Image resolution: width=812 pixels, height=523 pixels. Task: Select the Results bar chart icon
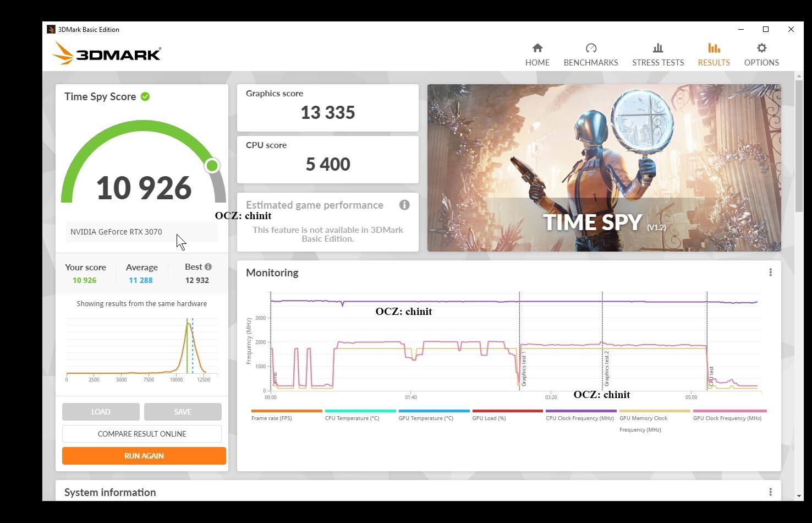[x=714, y=48]
